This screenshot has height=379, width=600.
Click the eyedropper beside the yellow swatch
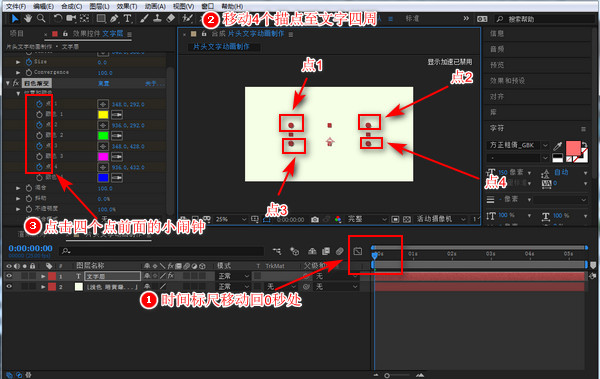(x=117, y=114)
